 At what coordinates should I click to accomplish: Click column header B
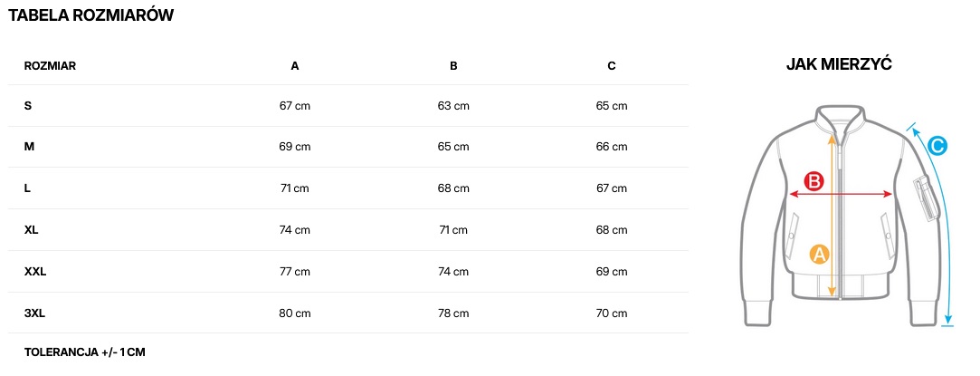point(453,65)
